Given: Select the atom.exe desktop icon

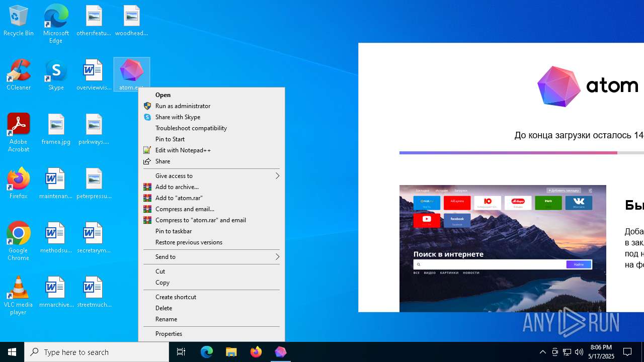Looking at the screenshot, I should coord(131,74).
